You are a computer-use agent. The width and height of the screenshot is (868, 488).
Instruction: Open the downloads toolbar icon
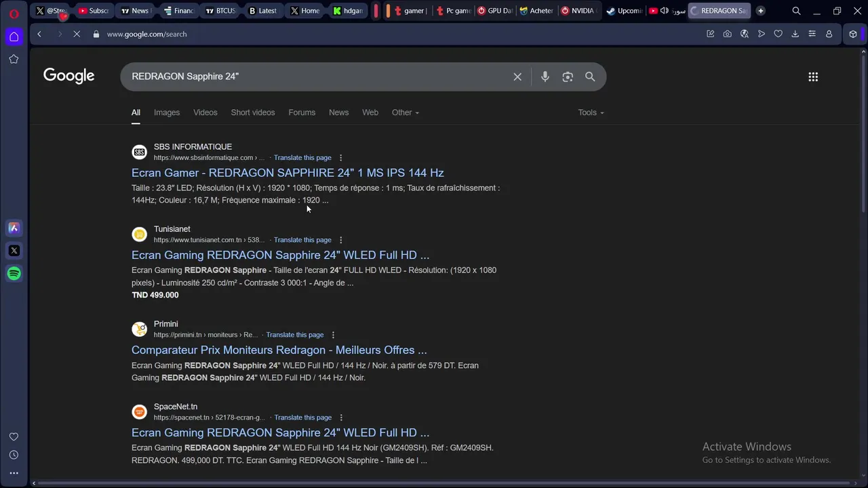[795, 34]
